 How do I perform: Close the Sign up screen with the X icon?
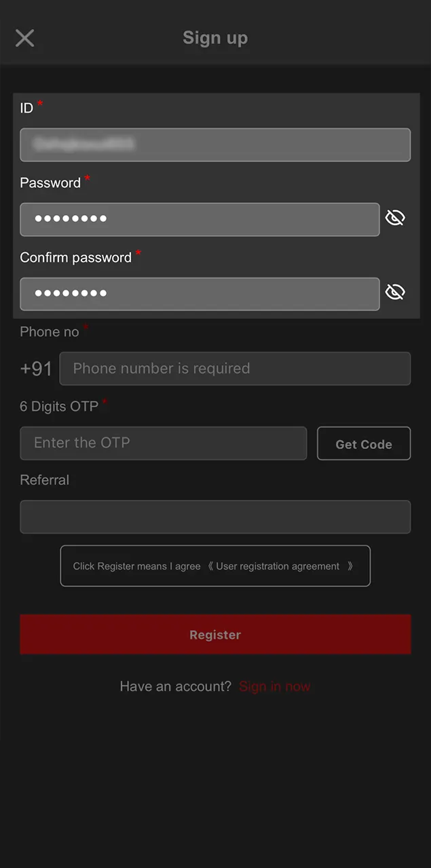point(24,38)
